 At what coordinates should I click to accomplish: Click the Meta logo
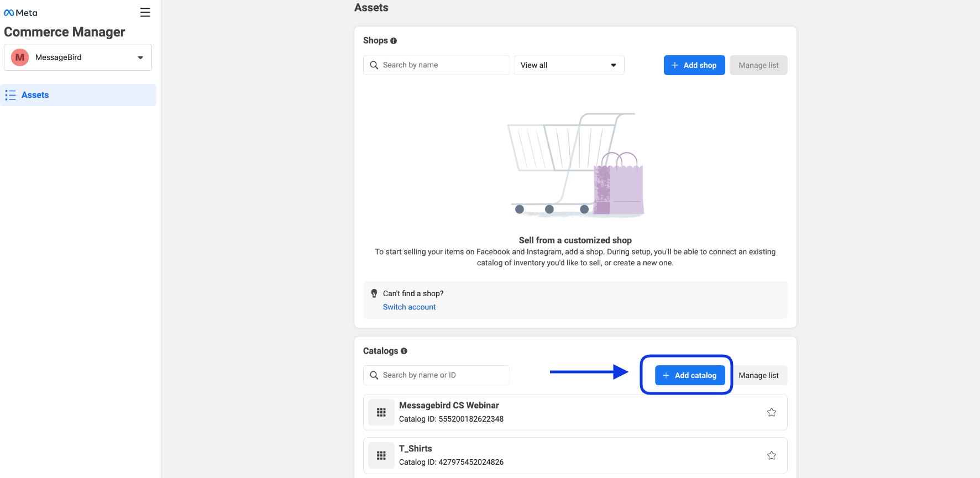pos(20,13)
